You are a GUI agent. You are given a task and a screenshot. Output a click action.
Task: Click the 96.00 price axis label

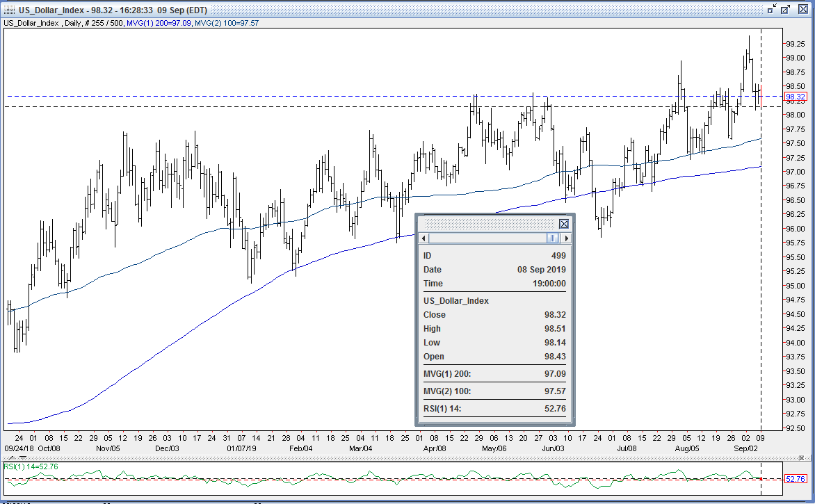(x=796, y=229)
